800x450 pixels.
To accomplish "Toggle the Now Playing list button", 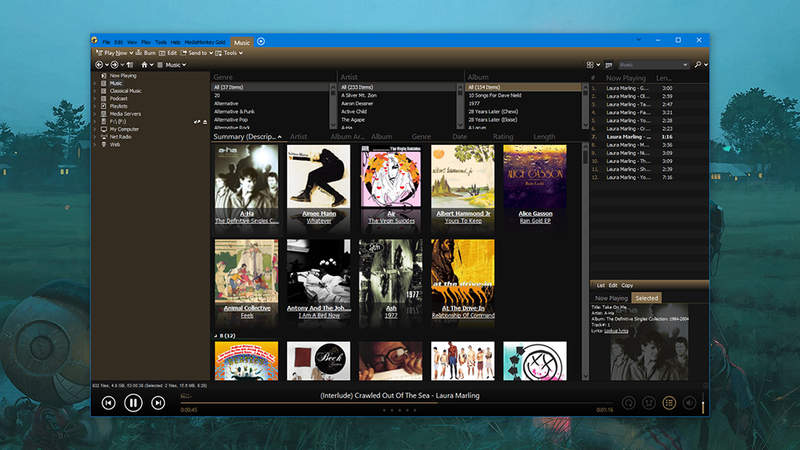I will pos(669,403).
